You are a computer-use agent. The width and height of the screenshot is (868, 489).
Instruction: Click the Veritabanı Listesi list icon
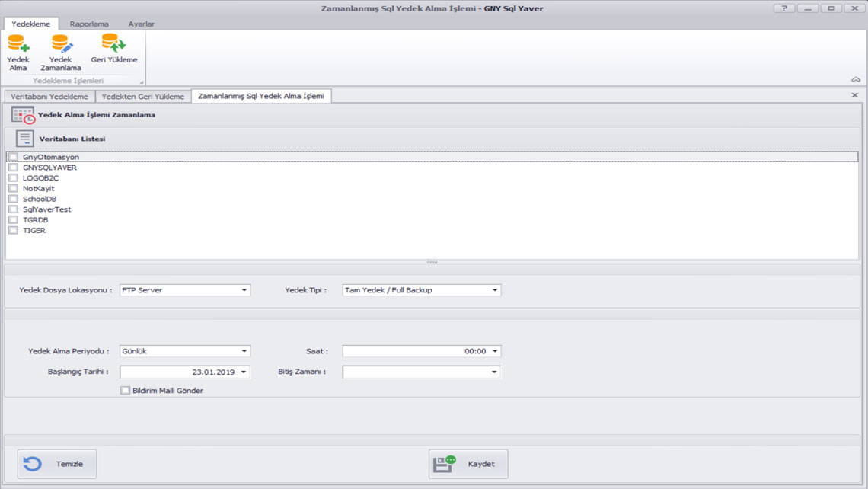click(25, 139)
